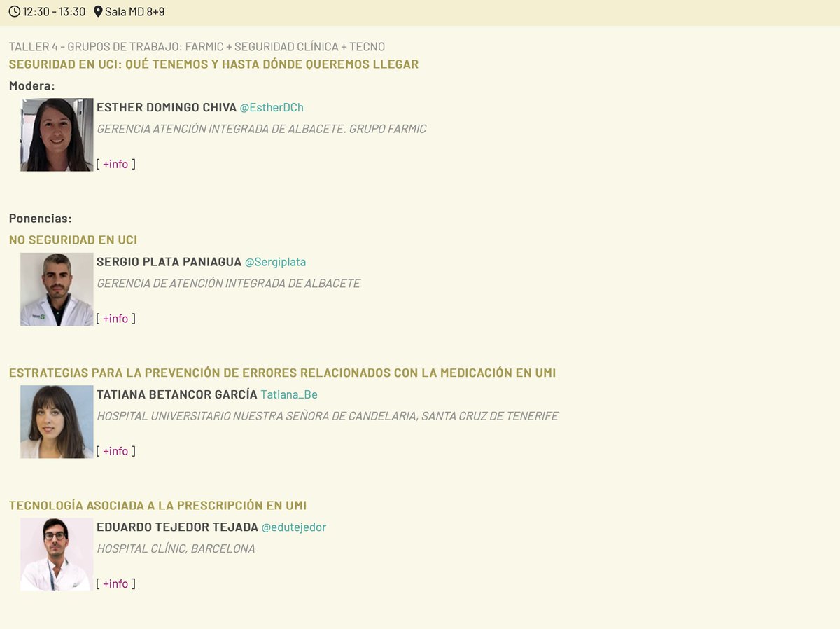840x629 pixels.
Task: Open Eduardo Tejedor Tejada's photo
Action: point(57,554)
